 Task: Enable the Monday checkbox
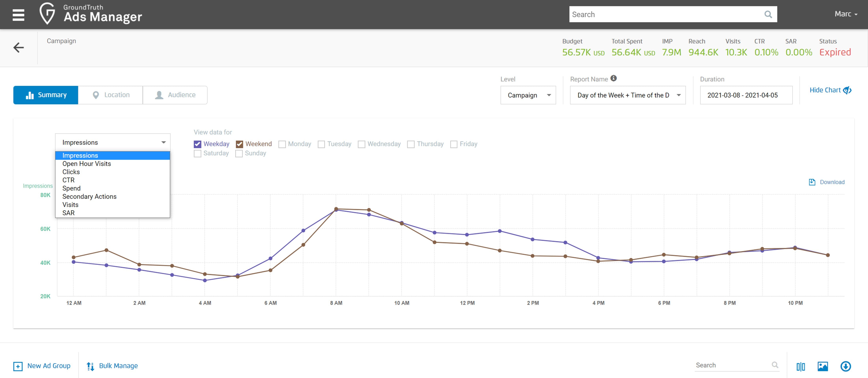click(x=282, y=144)
